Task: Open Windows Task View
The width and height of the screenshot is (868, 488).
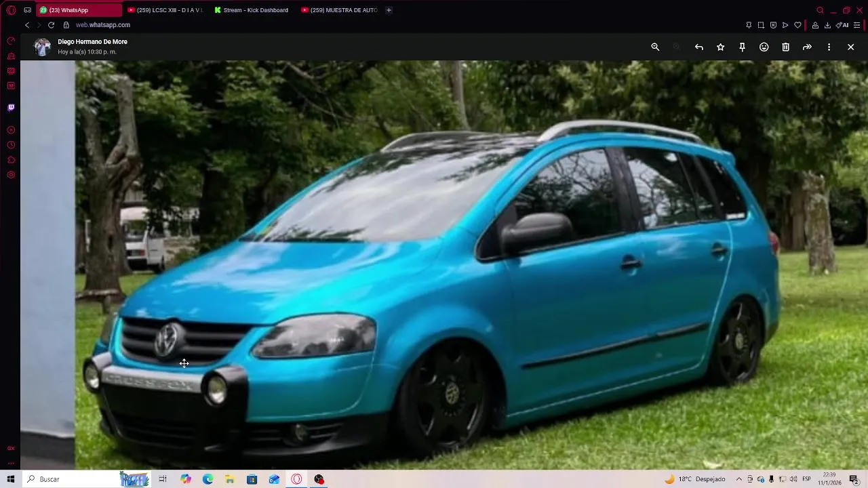Action: click(163, 479)
